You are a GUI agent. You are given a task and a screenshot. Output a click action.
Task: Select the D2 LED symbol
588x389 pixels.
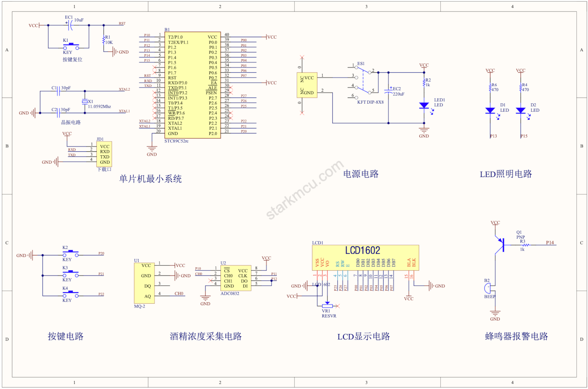point(521,111)
